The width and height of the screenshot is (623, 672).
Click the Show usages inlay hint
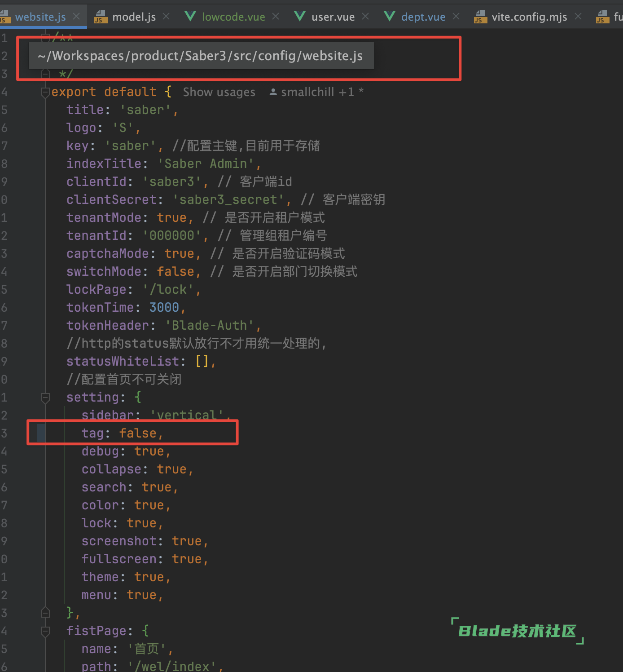(x=219, y=92)
